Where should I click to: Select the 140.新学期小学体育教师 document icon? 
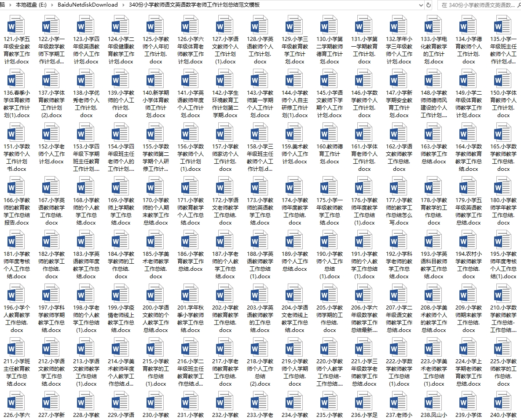click(x=156, y=79)
